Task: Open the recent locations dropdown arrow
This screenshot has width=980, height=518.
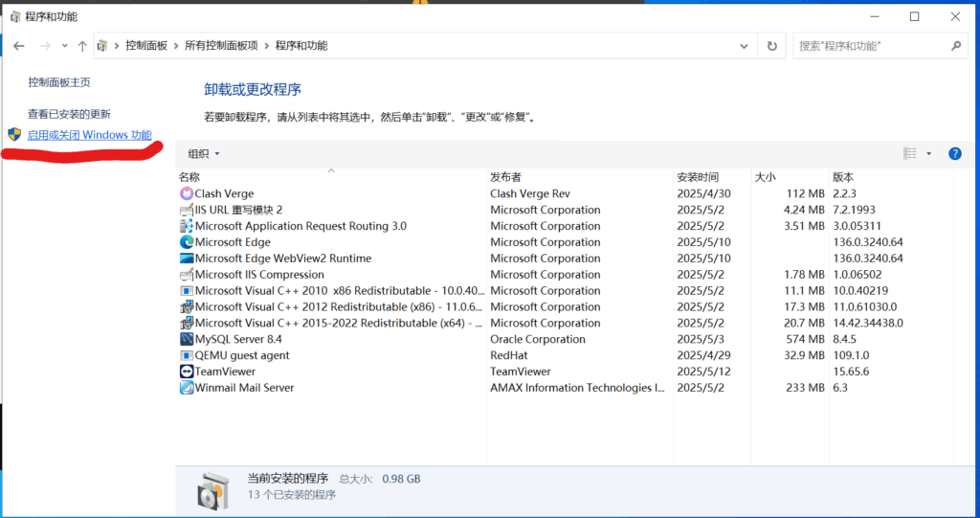Action: pos(64,46)
